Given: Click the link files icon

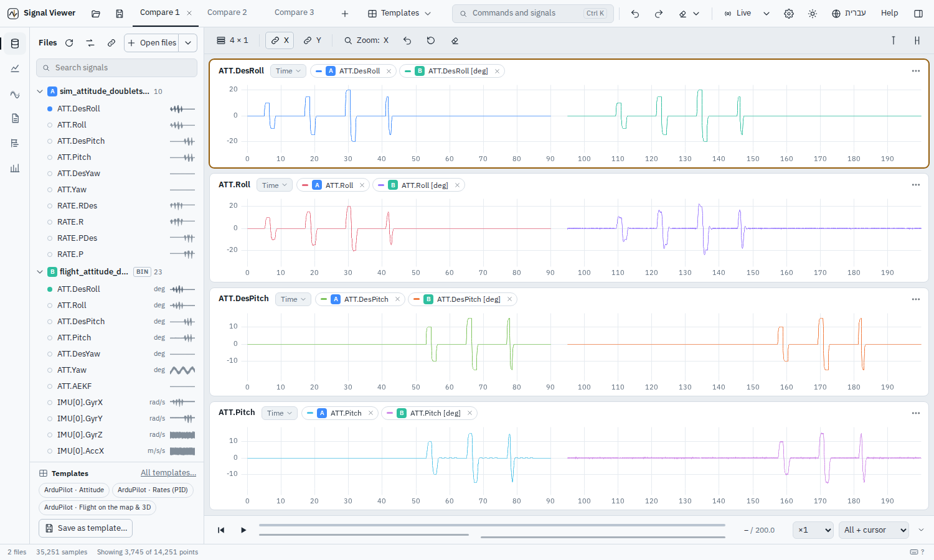Looking at the screenshot, I should (111, 43).
